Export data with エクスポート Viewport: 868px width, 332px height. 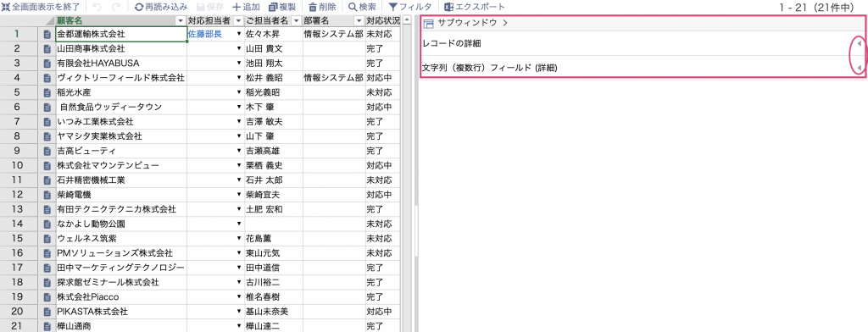[x=475, y=7]
